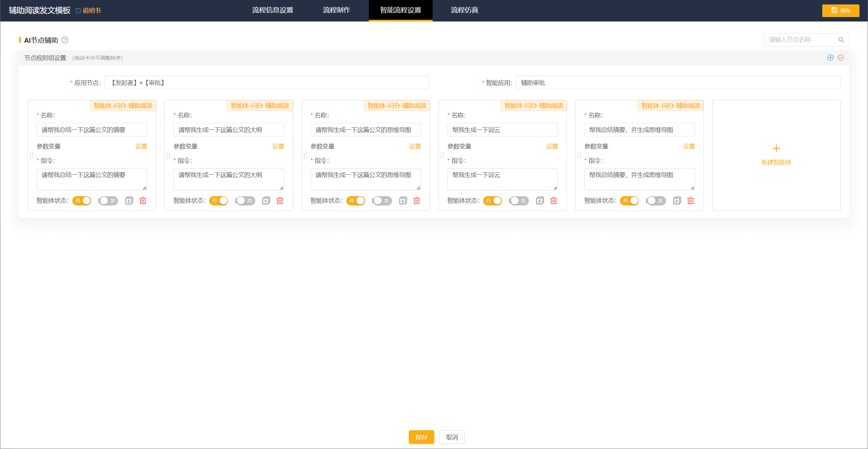This screenshot has height=449, width=868.
Task: Click the 指令 textarea containing 帮我总结摘要，并生成思维导图
Action: point(639,179)
